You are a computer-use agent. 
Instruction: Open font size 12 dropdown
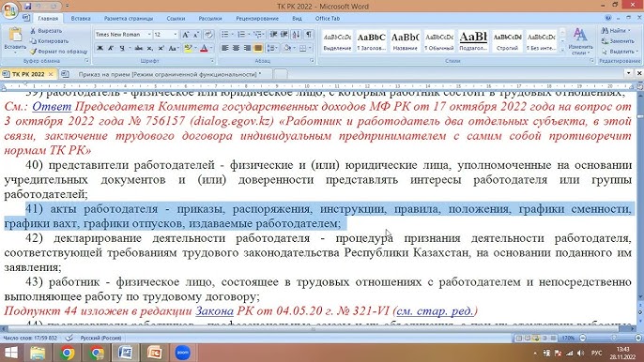[176, 35]
